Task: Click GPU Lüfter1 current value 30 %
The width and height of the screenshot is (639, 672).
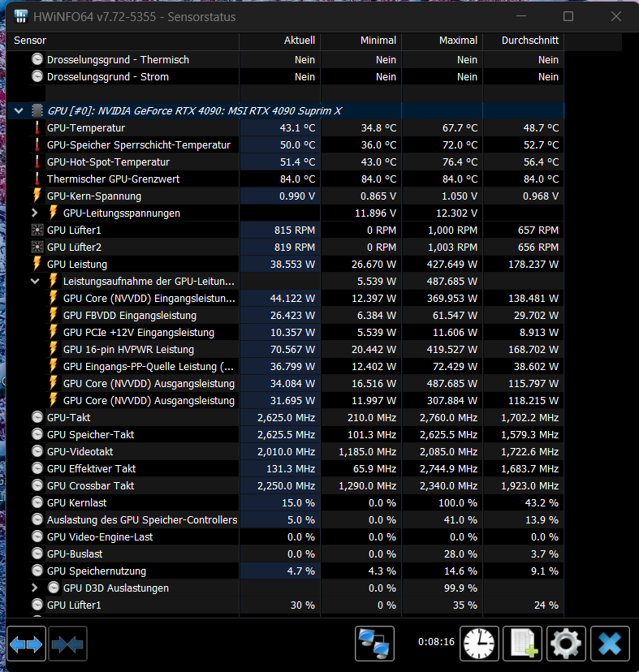Action: (x=302, y=605)
